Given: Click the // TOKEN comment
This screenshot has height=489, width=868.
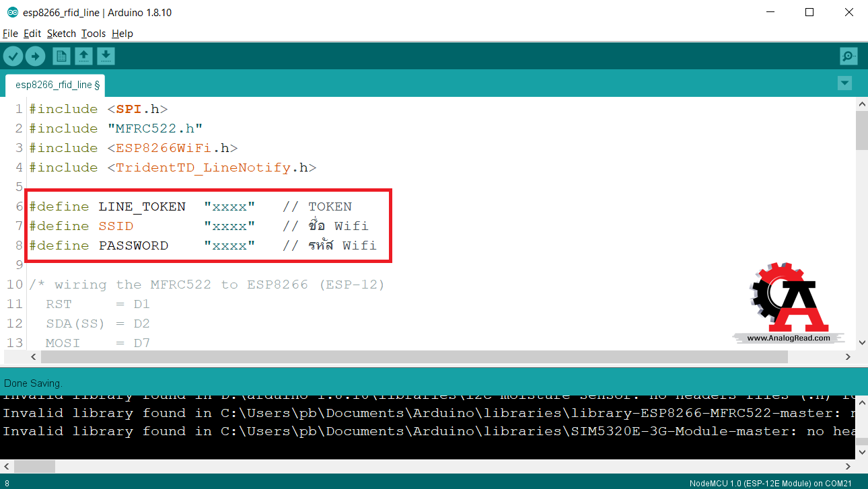Looking at the screenshot, I should pos(317,206).
